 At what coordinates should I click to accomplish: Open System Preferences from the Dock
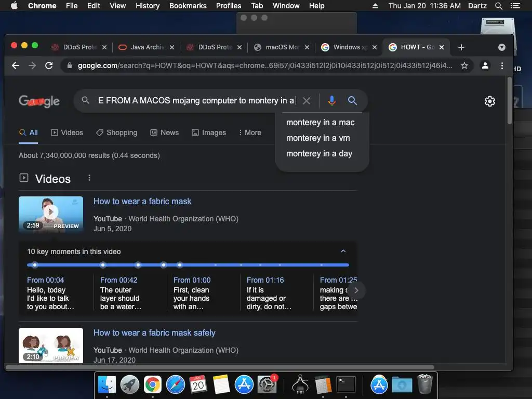tap(267, 385)
